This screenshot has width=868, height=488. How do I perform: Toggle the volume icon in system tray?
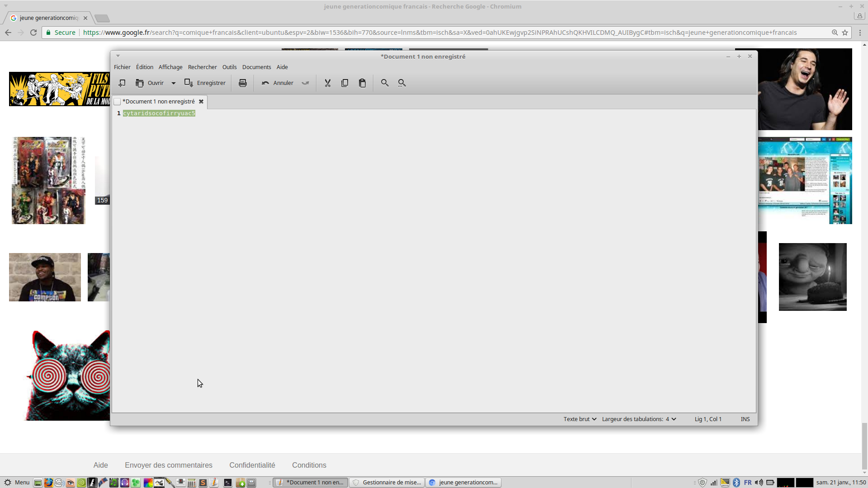759,483
